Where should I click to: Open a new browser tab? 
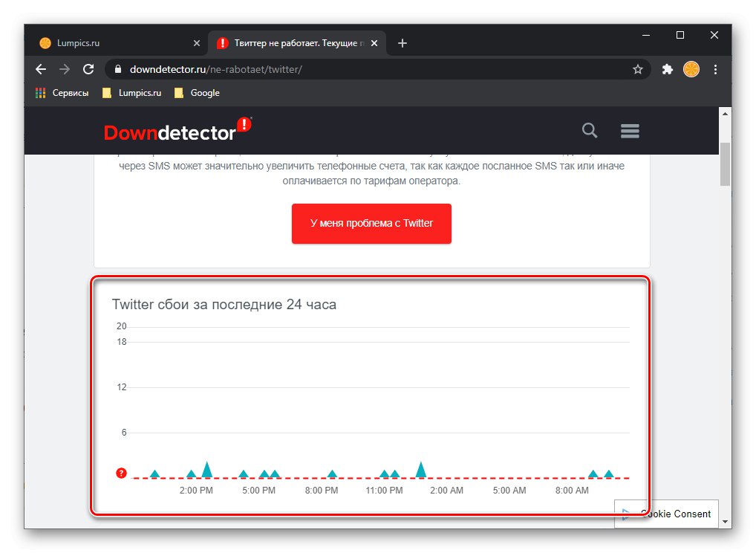pos(403,43)
